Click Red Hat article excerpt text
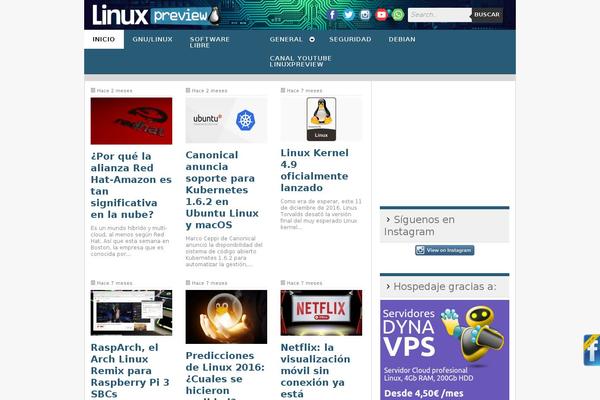This screenshot has width=600, height=400. (x=130, y=241)
